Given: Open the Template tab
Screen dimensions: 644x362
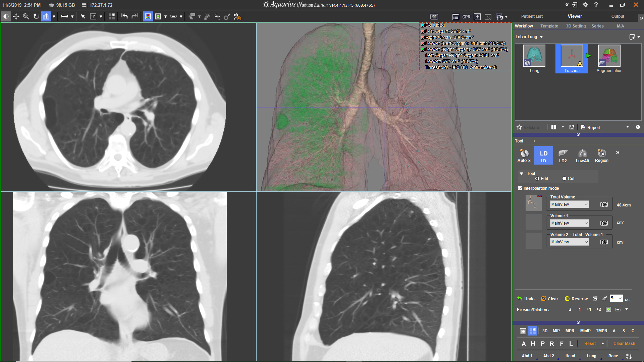Looking at the screenshot, I should tap(549, 26).
